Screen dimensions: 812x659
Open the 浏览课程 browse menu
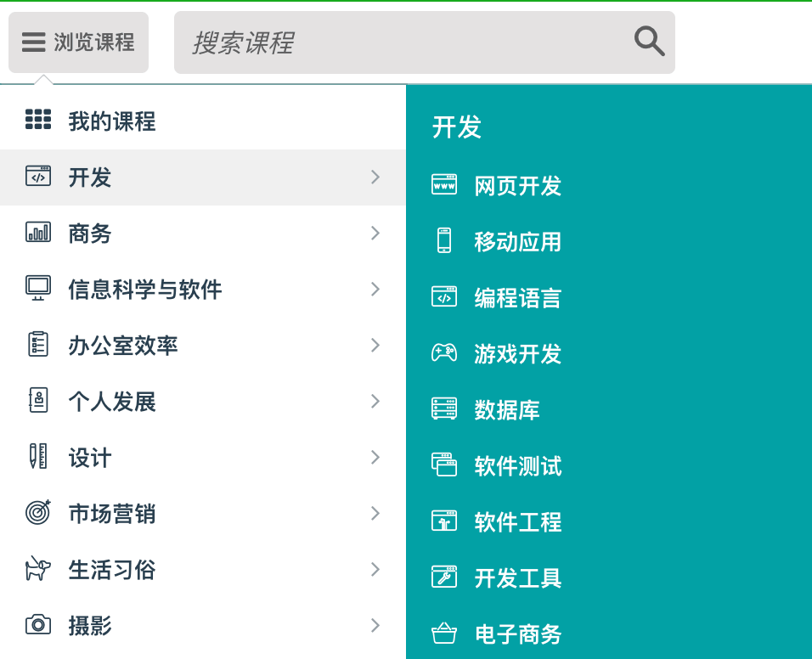click(78, 42)
